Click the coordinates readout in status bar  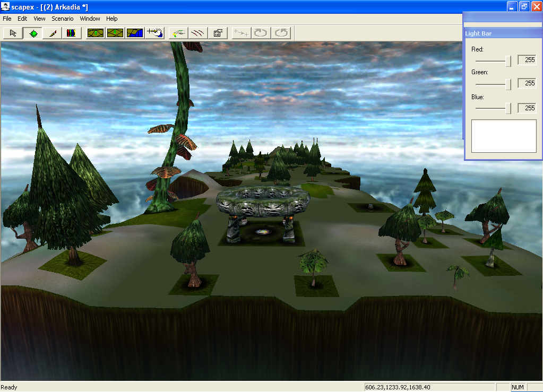(x=398, y=387)
